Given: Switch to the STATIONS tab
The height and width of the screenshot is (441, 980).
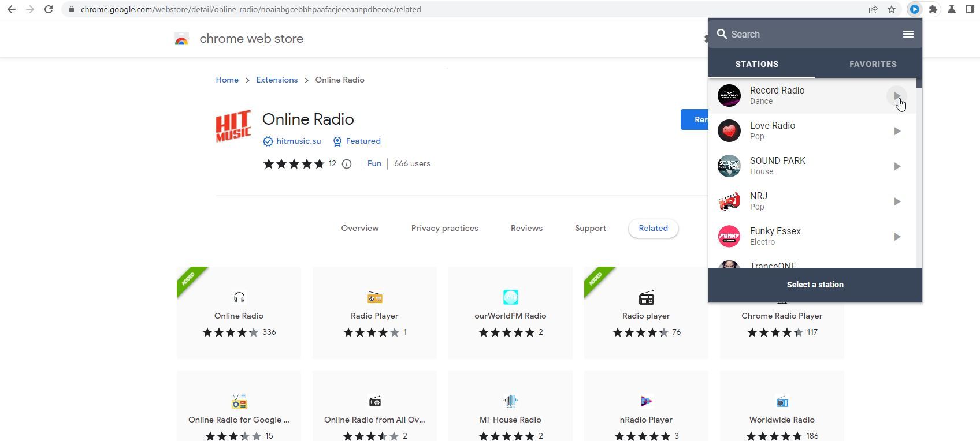Looking at the screenshot, I should [x=757, y=64].
